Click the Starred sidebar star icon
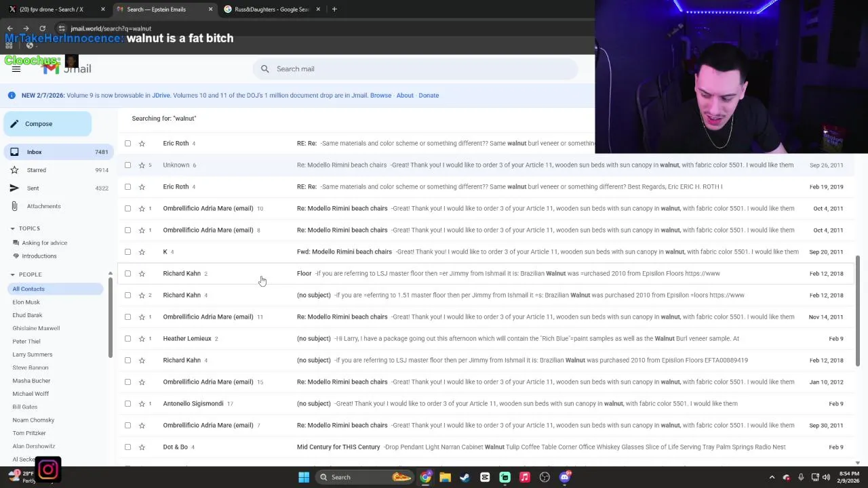The image size is (868, 488). pos(14,170)
